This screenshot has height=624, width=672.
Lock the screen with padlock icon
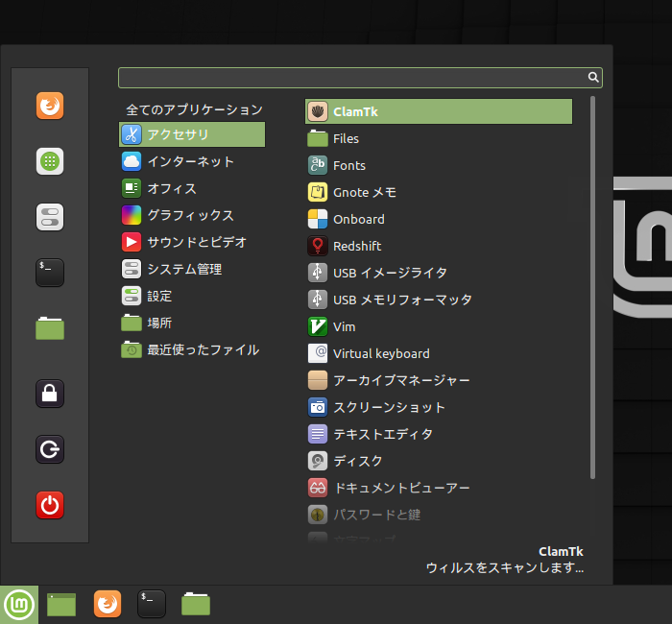point(50,394)
